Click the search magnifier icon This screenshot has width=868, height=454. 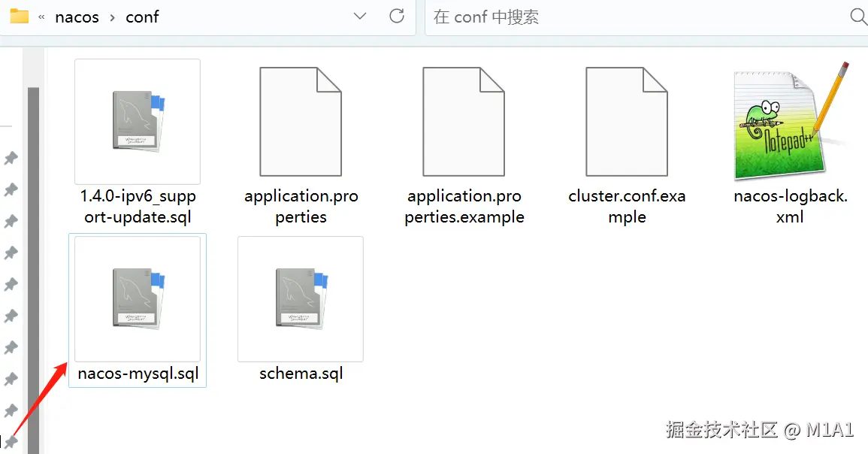click(x=857, y=17)
